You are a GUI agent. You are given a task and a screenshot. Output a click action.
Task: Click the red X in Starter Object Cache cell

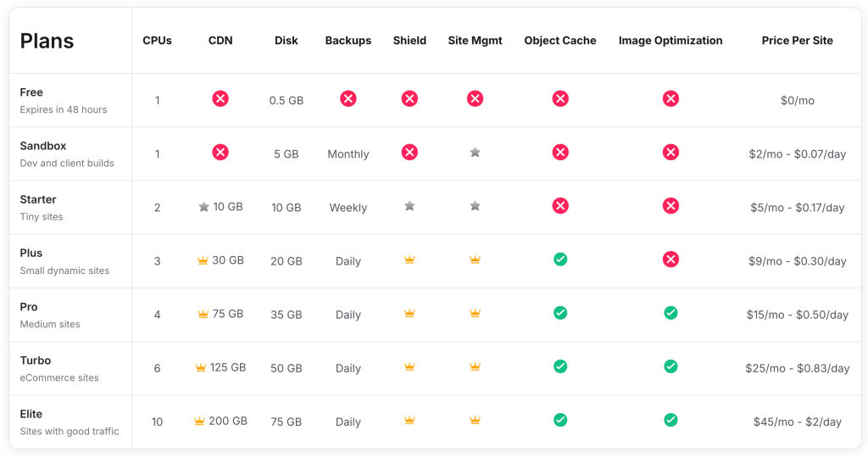560,206
